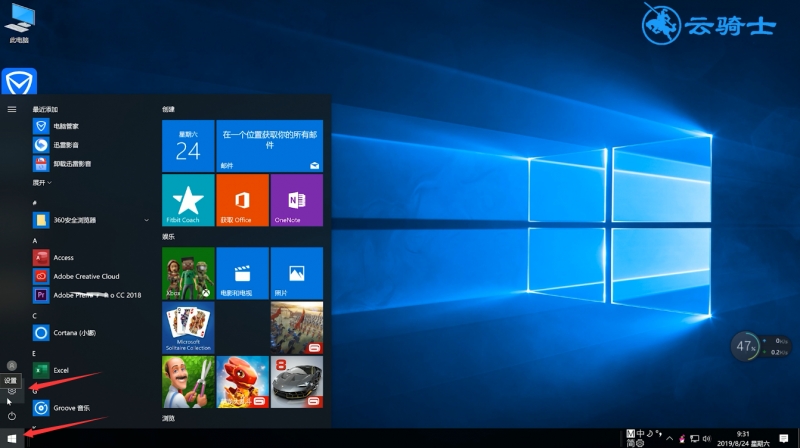Toggle the 中 input language indicator
Screen dimensions: 800x448
(640, 434)
